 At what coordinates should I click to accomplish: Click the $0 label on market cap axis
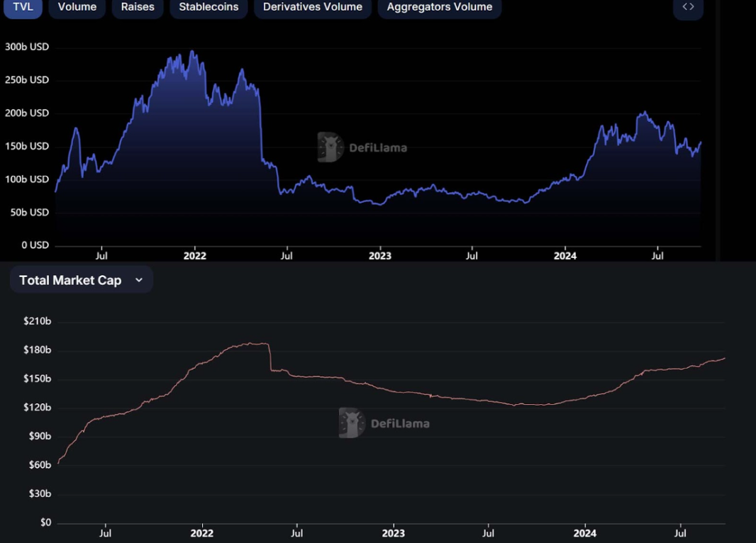click(x=45, y=522)
